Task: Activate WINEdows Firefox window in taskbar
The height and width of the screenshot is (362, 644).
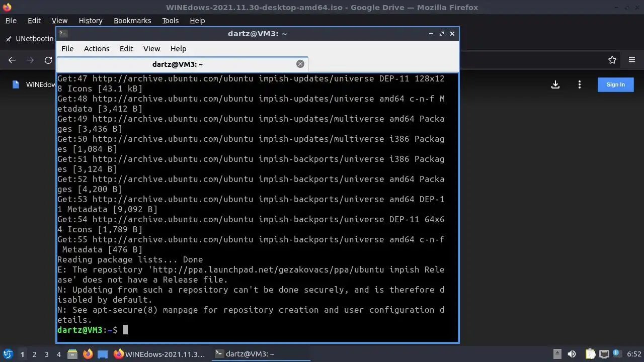Action: (159, 354)
